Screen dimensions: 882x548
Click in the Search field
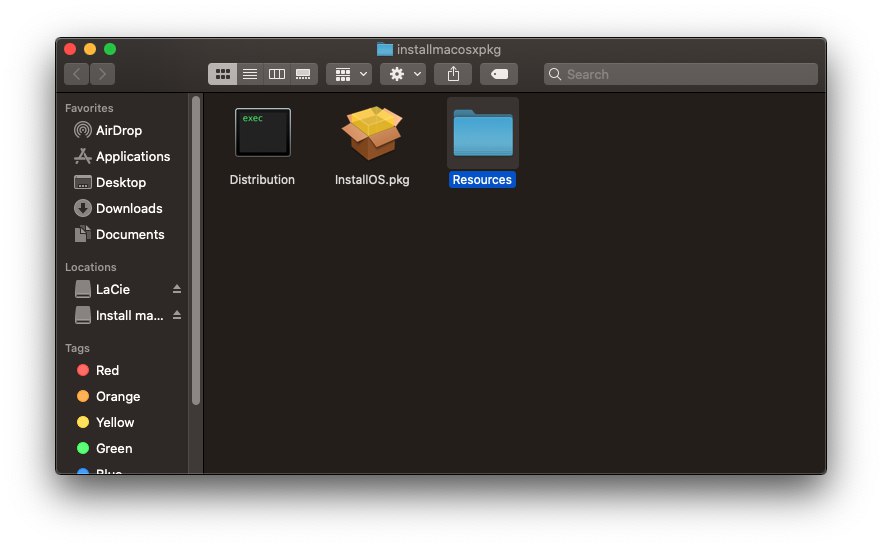(x=681, y=74)
